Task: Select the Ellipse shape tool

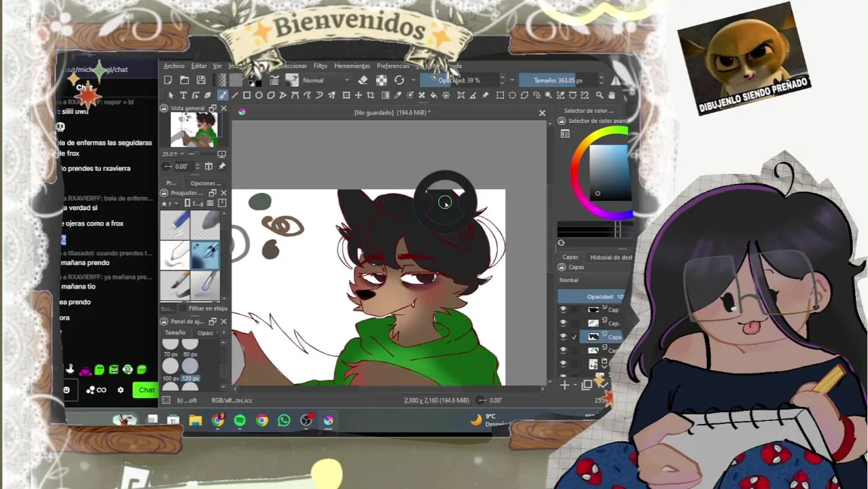Action: tap(259, 95)
